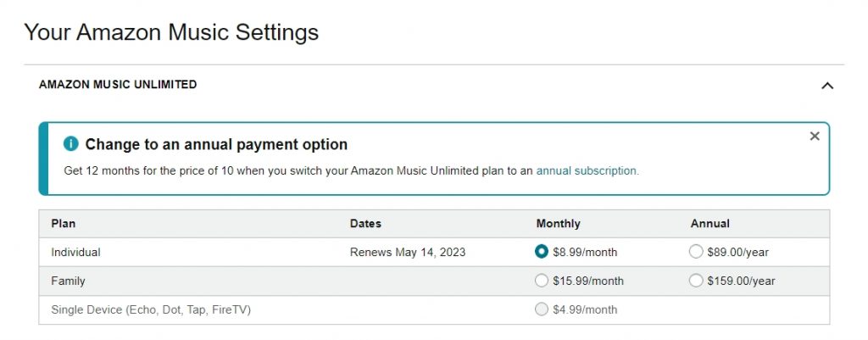Viewport: 868px width, 340px height.
Task: Choose Family $159.00/year annual option
Action: tap(696, 281)
